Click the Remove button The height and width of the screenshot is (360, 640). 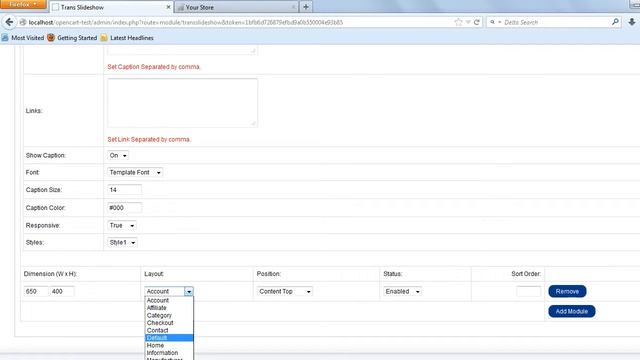tap(567, 291)
